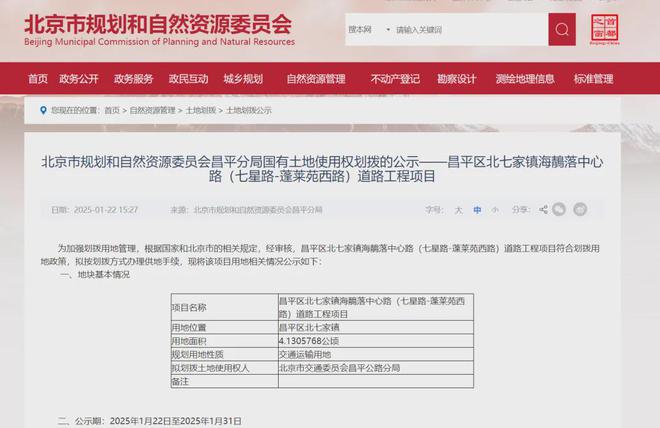This screenshot has height=428, width=660.
Task: Click the 公示期 date range line
Action: (x=150, y=421)
